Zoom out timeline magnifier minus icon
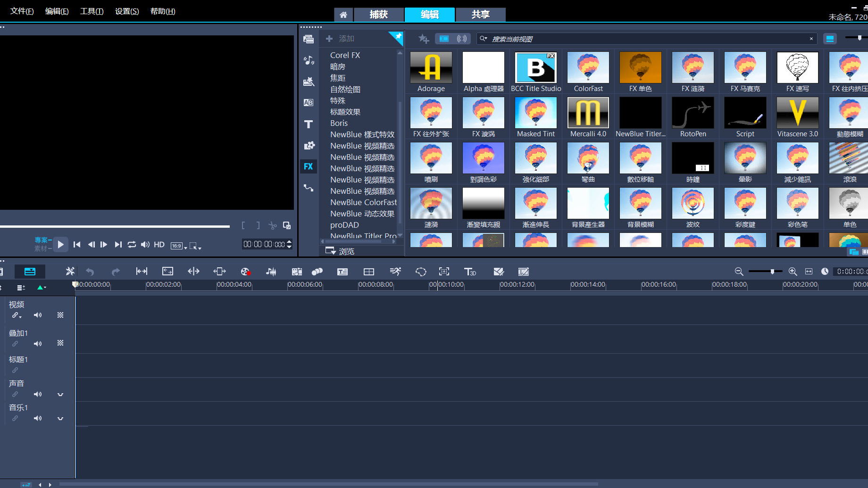Image resolution: width=868 pixels, height=488 pixels. (x=739, y=272)
